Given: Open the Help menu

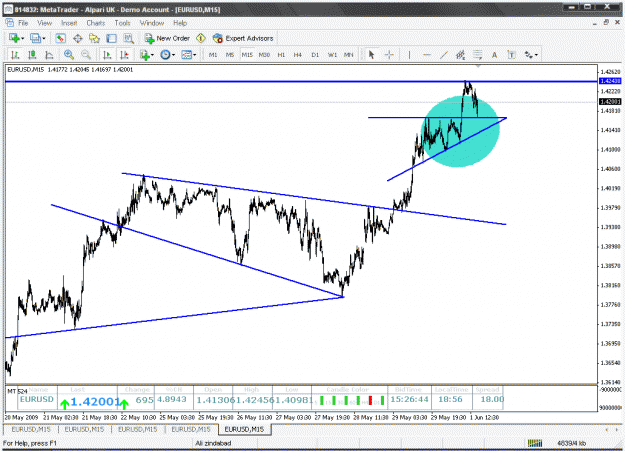Looking at the screenshot, I should (x=180, y=23).
